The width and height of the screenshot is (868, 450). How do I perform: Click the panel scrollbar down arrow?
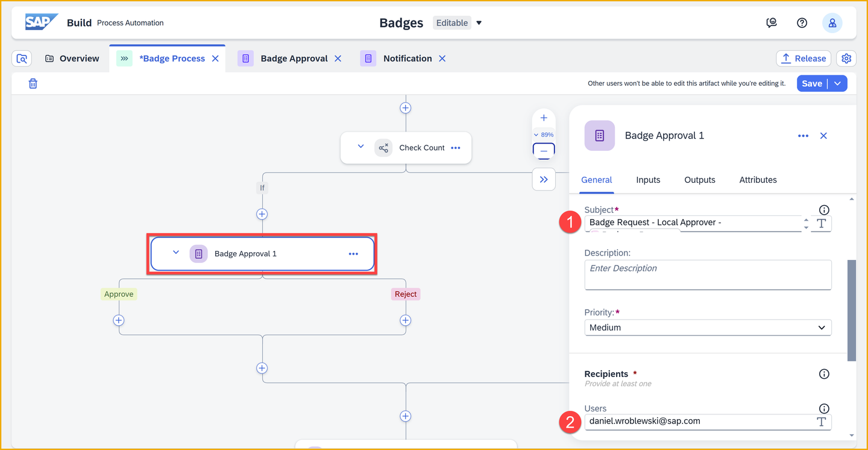(x=852, y=436)
